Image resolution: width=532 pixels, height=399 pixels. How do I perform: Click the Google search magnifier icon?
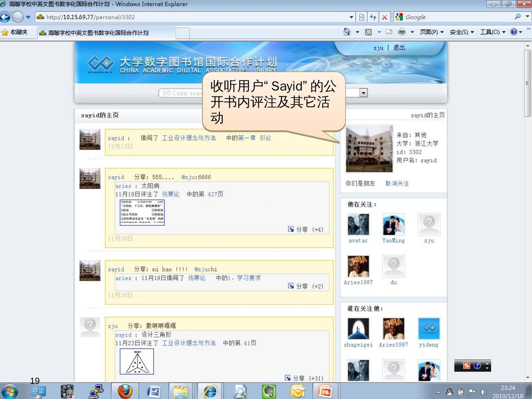(x=518, y=17)
